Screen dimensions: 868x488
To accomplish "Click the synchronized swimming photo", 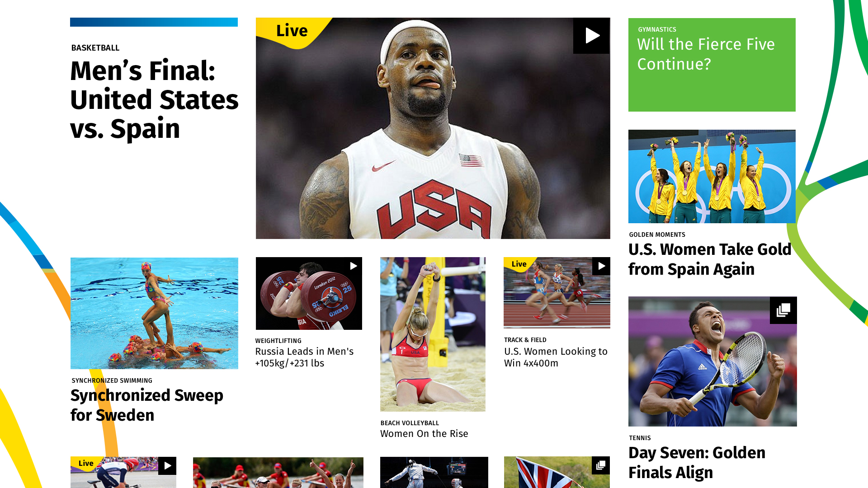I will pyautogui.click(x=154, y=313).
